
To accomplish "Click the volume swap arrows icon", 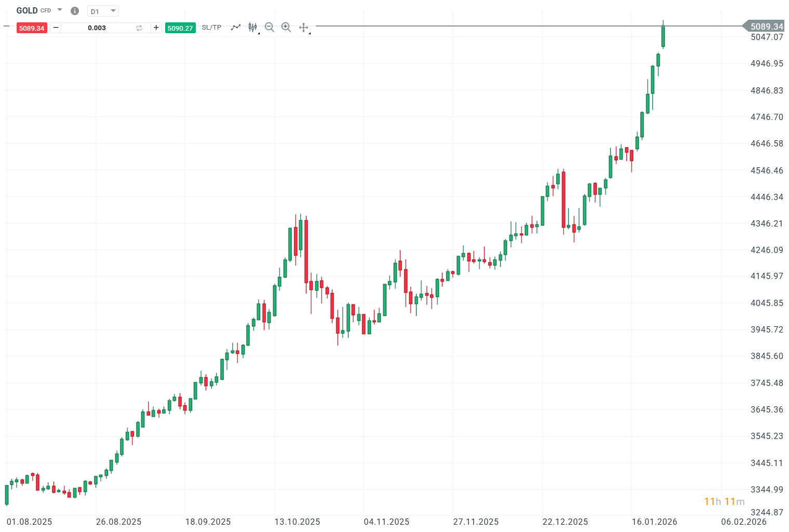I will pos(139,28).
